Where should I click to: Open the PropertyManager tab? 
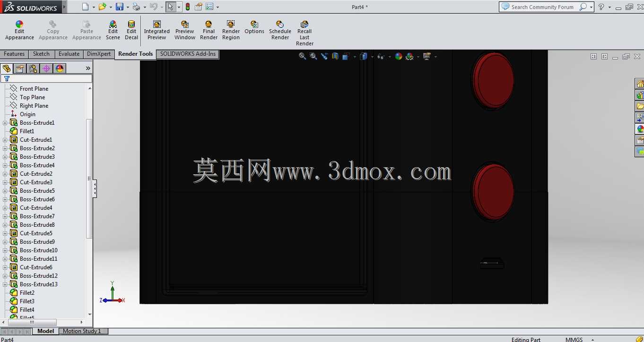(x=20, y=68)
